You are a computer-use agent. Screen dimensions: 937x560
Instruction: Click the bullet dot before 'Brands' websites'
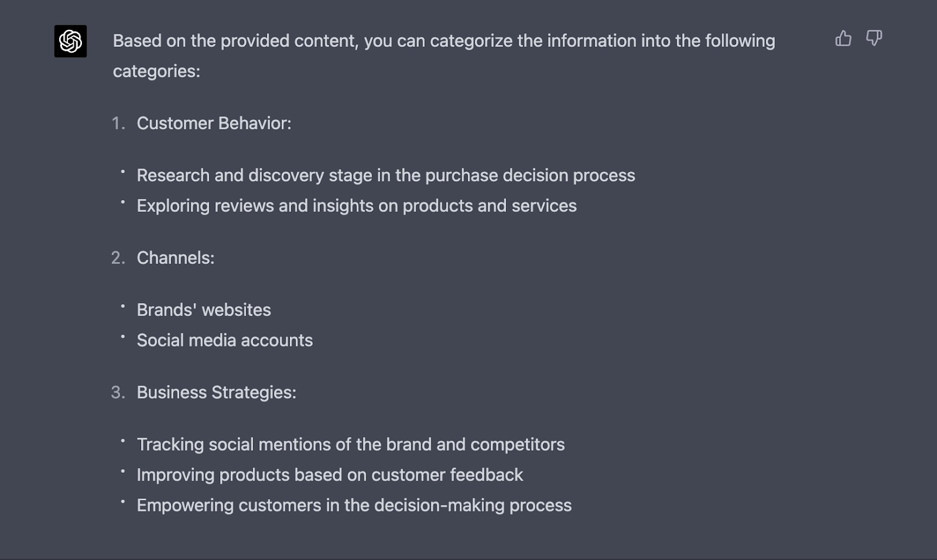pyautogui.click(x=123, y=306)
